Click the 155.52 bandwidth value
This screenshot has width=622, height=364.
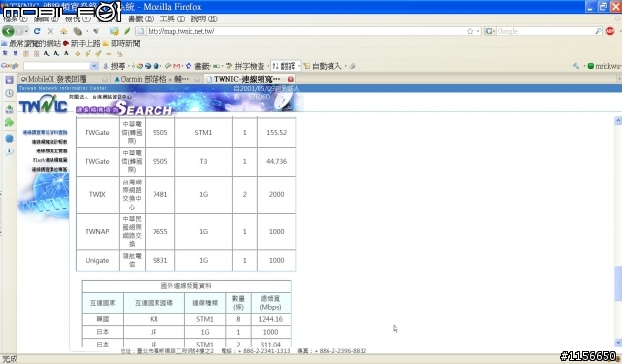pos(276,132)
